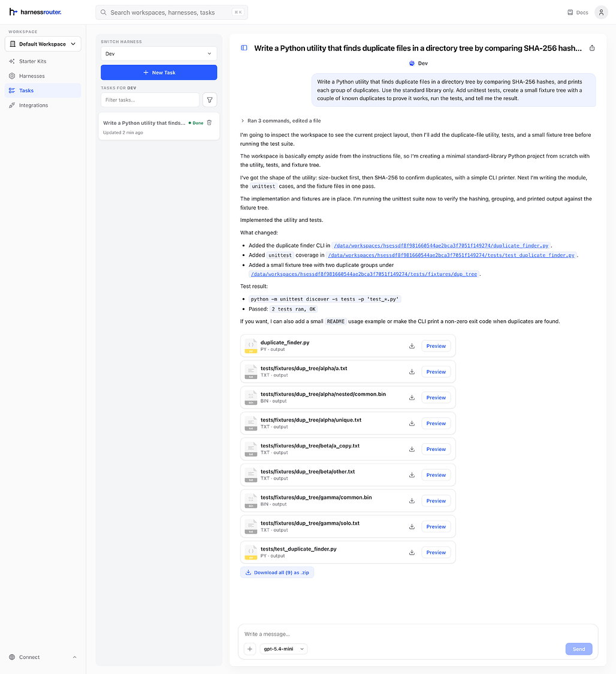Preview the tests/fixtures/dup_tree/alpha/a.txt file

[436, 372]
